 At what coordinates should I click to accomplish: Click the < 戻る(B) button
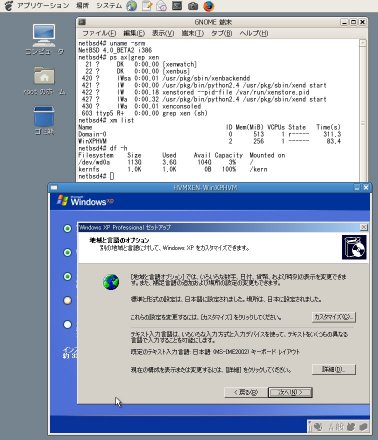(x=246, y=392)
